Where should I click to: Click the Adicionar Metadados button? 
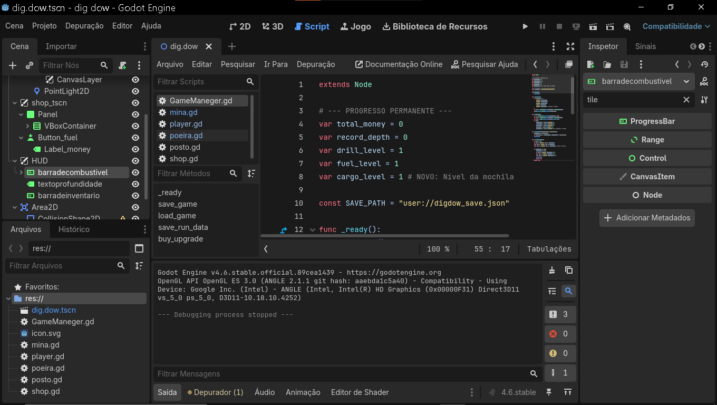pos(647,217)
